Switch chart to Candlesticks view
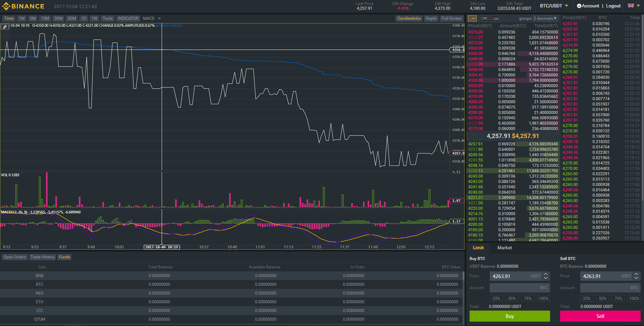This screenshot has width=644, height=326. tap(409, 18)
